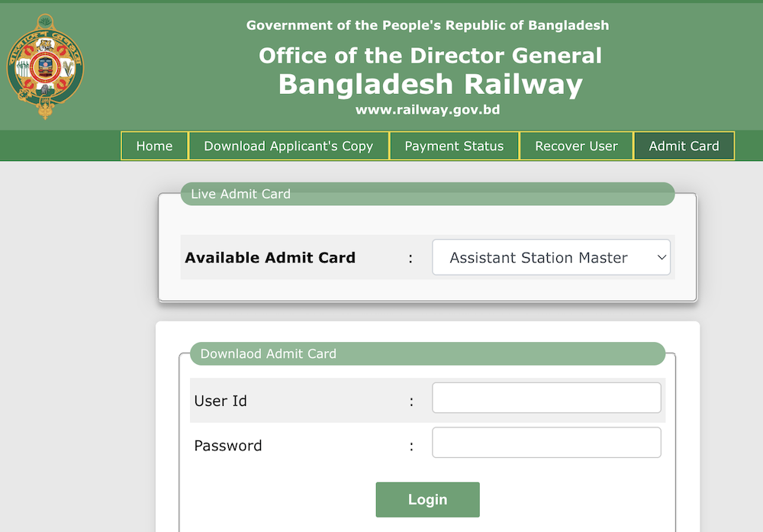763x532 pixels.
Task: Click the Downlaod Admit Card heading
Action: [268, 353]
